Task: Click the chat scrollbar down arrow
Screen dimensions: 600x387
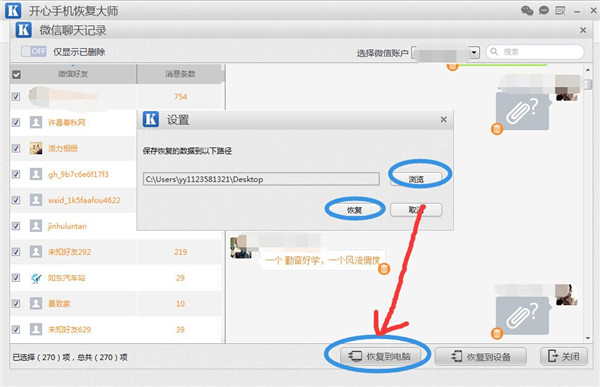Action: coord(588,338)
